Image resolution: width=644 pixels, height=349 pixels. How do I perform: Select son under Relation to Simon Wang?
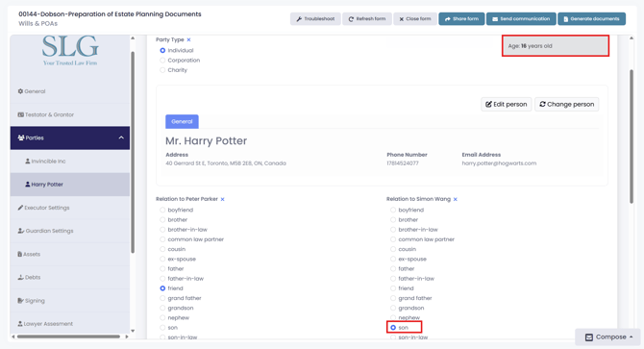click(393, 328)
